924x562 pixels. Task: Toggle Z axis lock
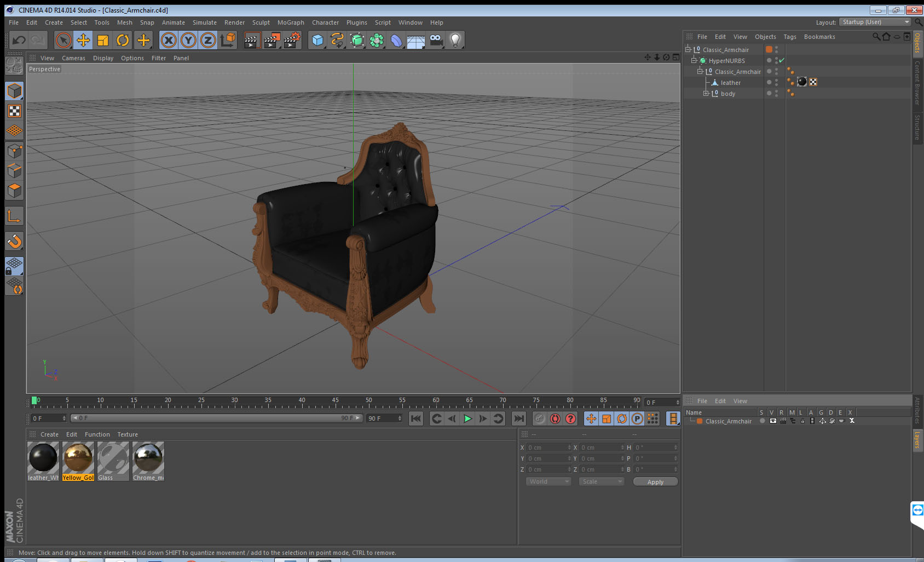coord(208,40)
